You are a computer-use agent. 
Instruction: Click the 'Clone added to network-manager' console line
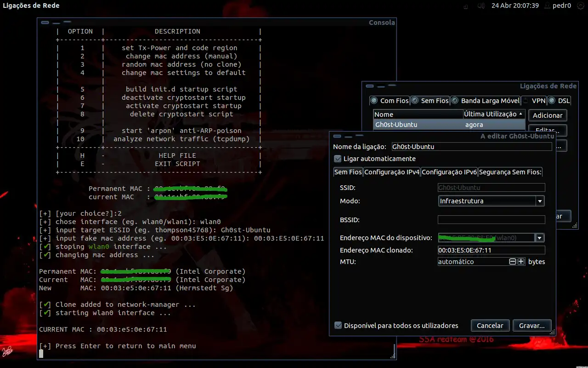pyautogui.click(x=117, y=305)
